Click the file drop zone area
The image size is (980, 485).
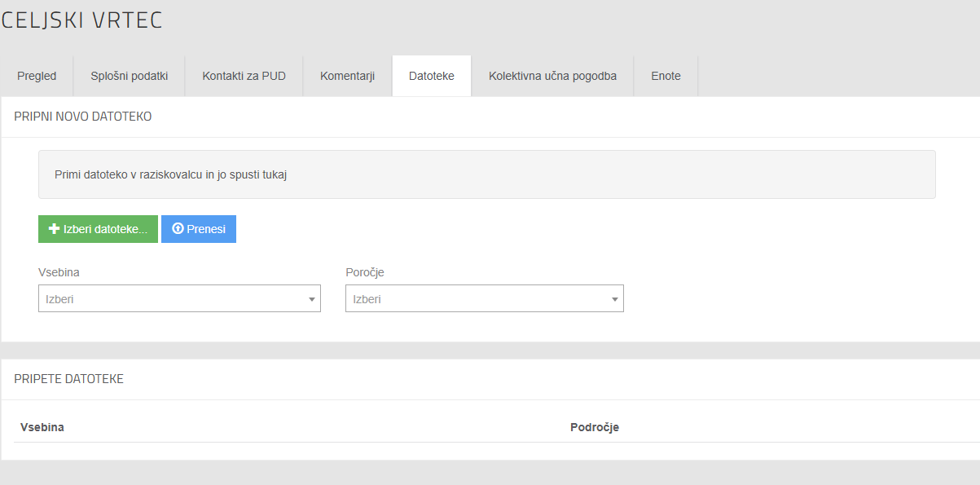pos(486,174)
